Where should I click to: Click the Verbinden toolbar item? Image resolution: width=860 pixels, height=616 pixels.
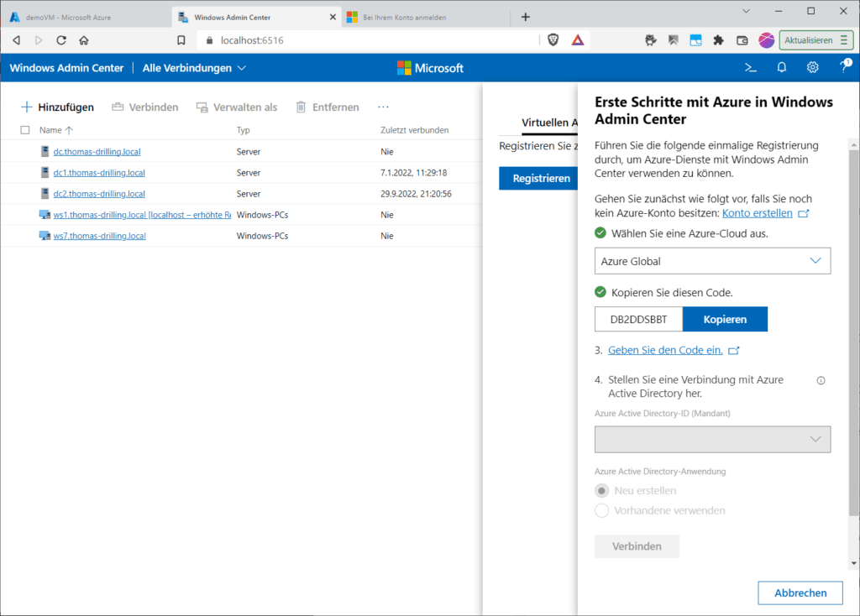coord(144,107)
